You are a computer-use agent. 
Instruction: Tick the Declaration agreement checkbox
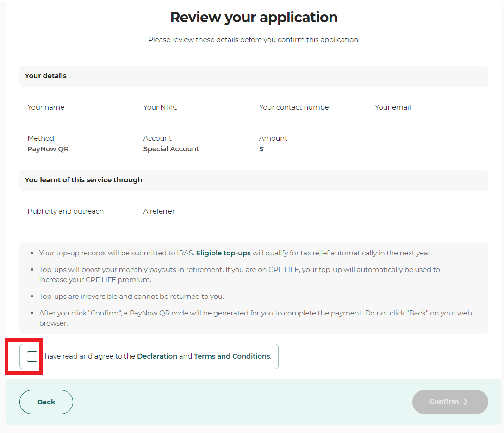tap(32, 356)
